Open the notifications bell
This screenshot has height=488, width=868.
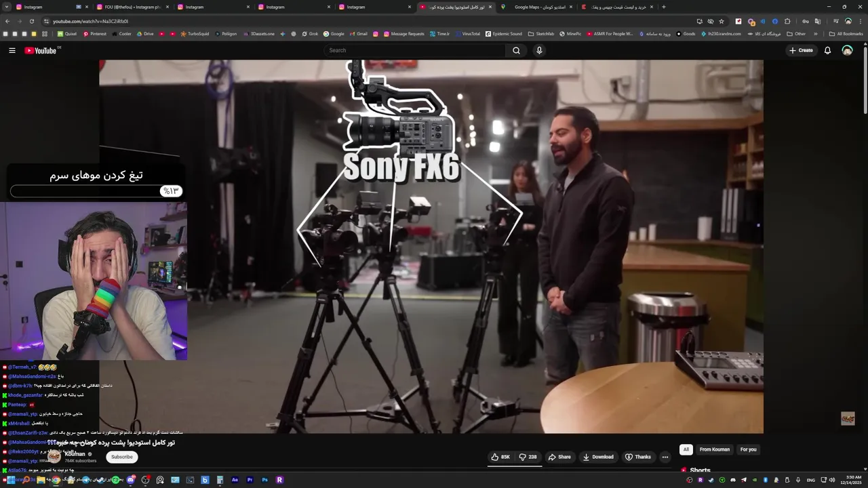pyautogui.click(x=827, y=50)
